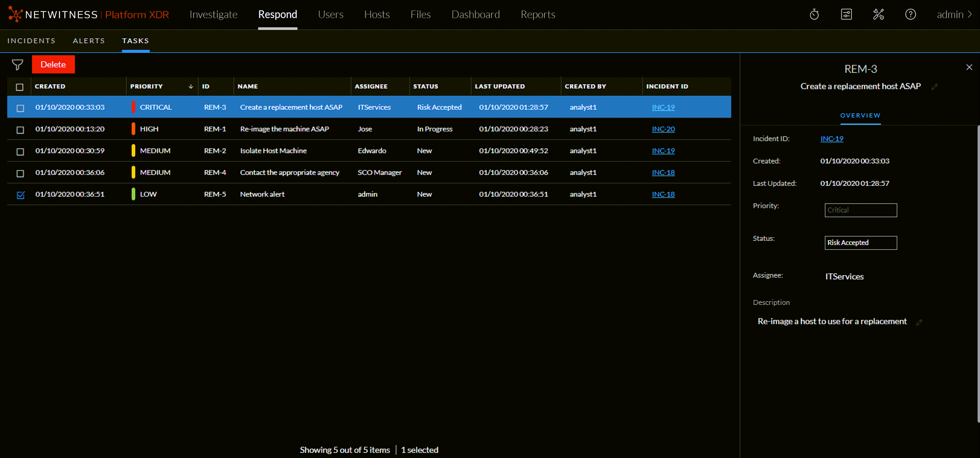980x458 pixels.
Task: Uncheck the REM-5 Network alert checkbox
Action: pyautogui.click(x=21, y=195)
